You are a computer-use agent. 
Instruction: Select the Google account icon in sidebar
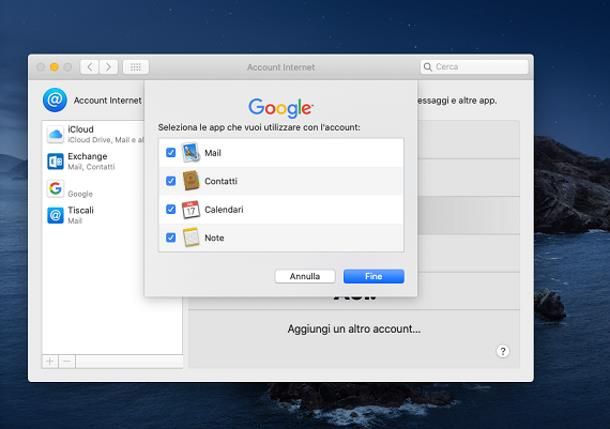click(55, 188)
